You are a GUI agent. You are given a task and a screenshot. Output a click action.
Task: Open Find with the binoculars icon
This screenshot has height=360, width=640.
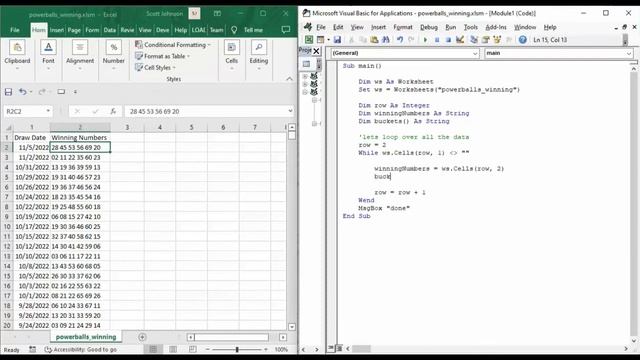(x=385, y=40)
